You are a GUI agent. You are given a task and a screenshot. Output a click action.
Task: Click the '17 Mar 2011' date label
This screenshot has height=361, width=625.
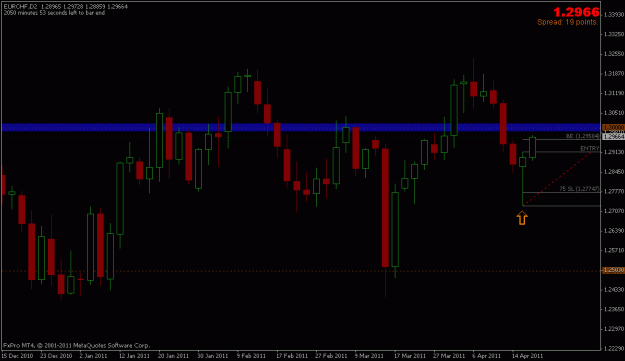coord(410,355)
